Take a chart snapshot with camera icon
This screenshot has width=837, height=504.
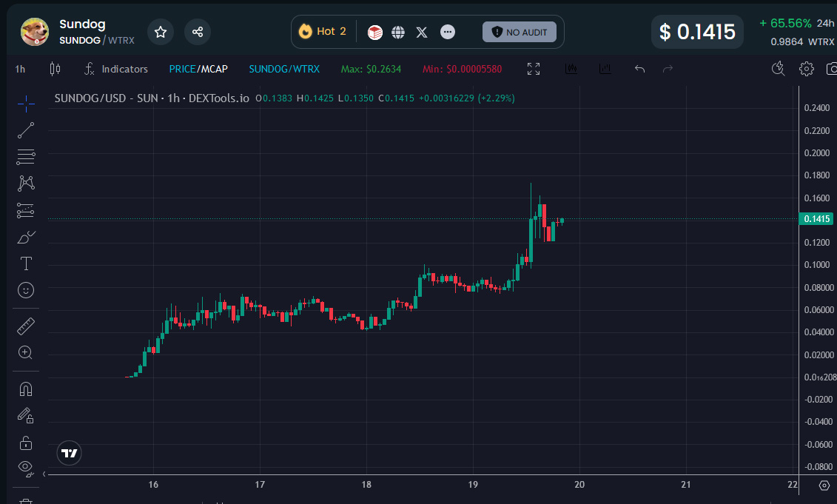[x=832, y=69]
